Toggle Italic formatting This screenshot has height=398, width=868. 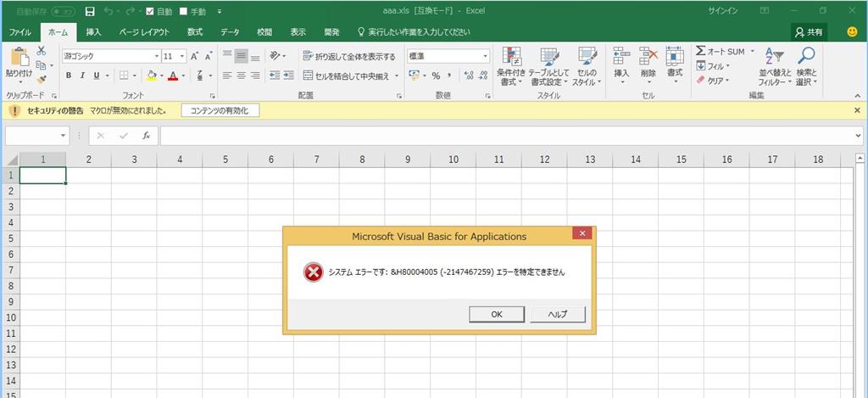pos(82,76)
